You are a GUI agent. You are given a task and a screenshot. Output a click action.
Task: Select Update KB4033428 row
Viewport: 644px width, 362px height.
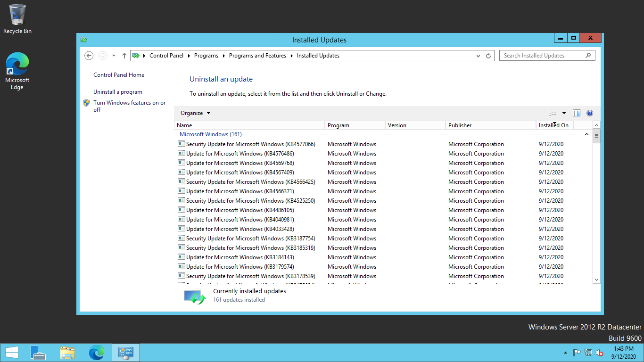click(x=383, y=229)
